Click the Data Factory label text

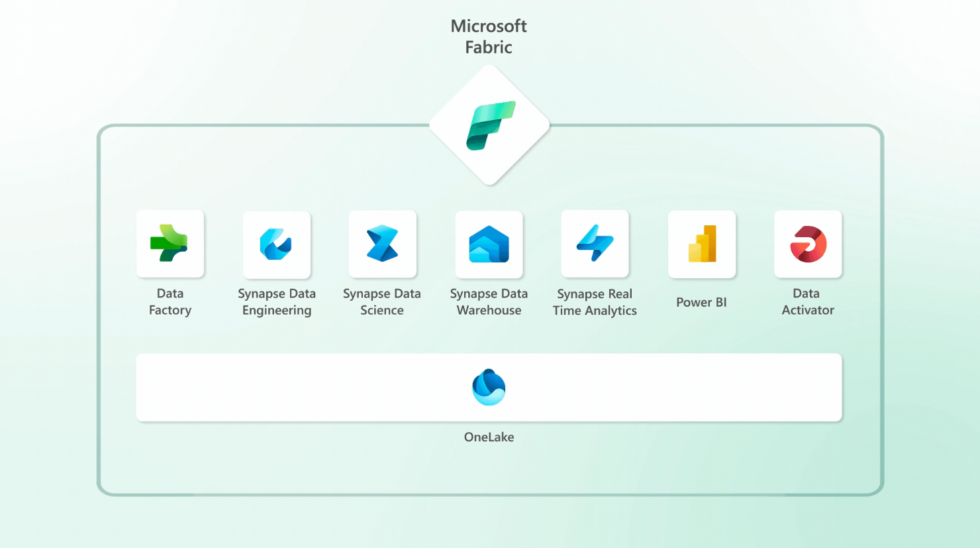tap(170, 301)
